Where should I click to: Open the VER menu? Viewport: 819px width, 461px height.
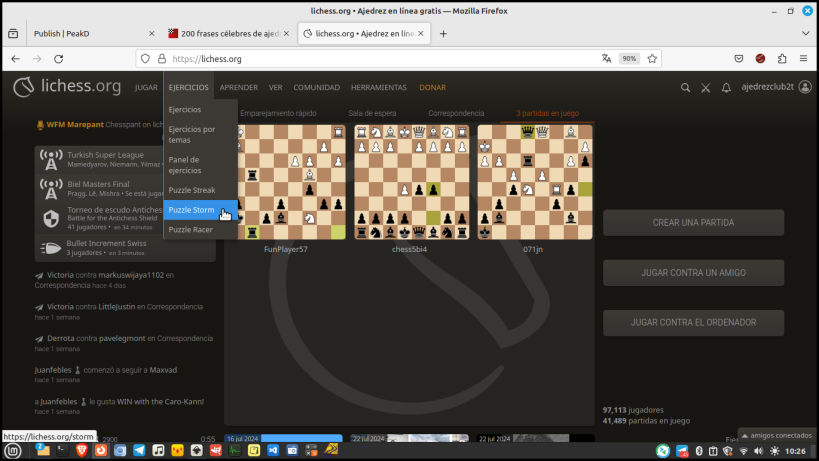tap(275, 87)
